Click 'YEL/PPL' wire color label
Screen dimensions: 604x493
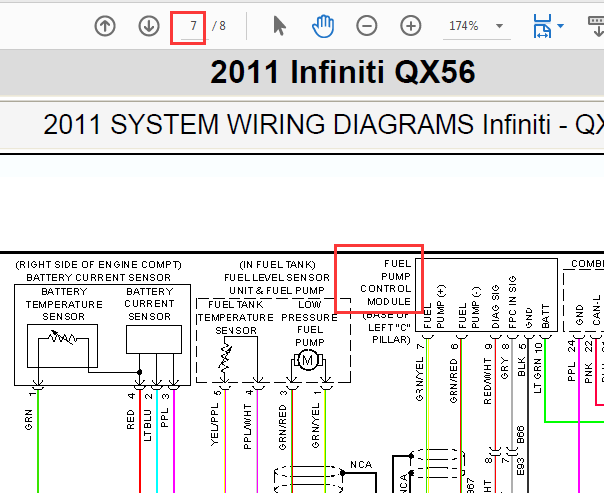[x=215, y=424]
